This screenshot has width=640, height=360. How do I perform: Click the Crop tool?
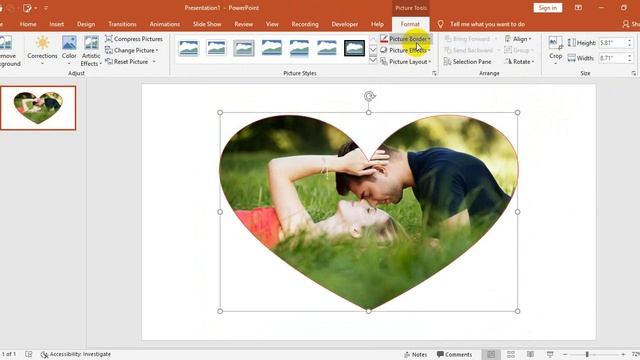555,50
